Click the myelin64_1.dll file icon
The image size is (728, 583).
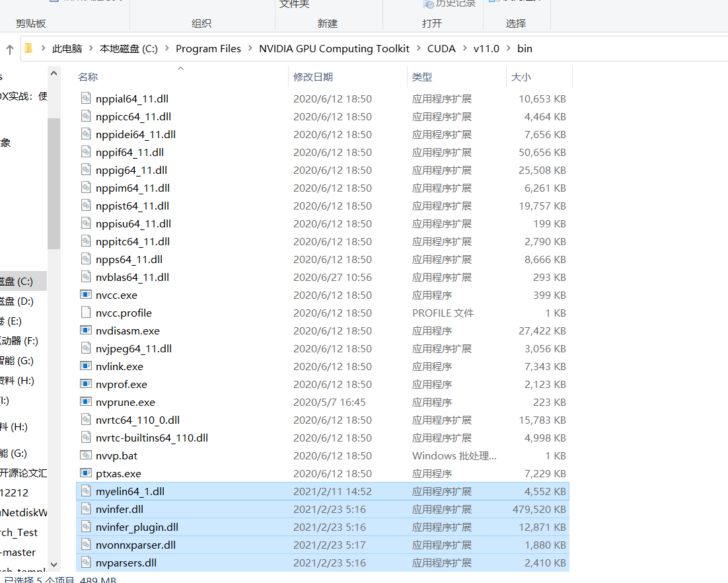click(x=86, y=490)
